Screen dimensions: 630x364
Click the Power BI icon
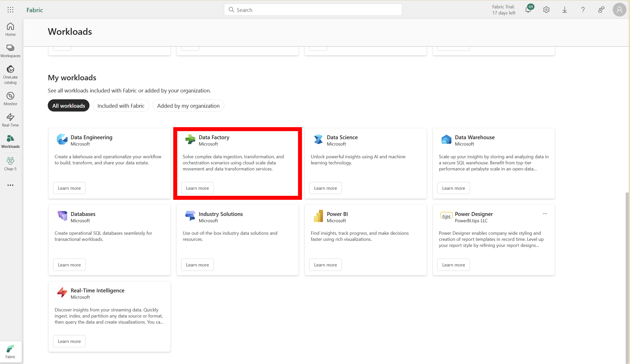(x=318, y=216)
